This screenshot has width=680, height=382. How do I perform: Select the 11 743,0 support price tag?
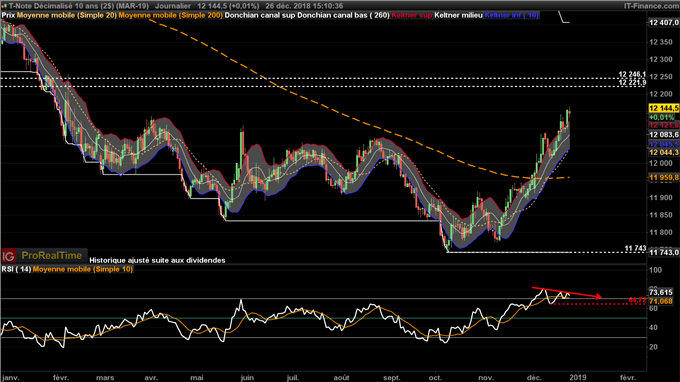coord(664,252)
